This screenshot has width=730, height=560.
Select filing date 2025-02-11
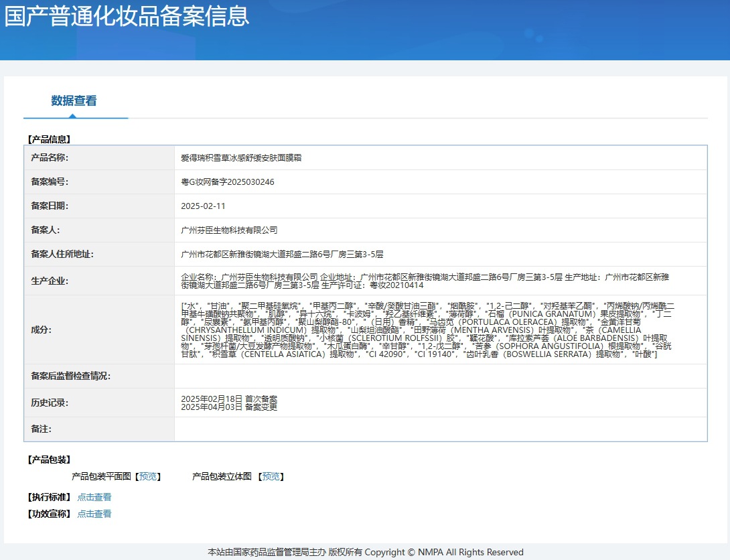pos(203,206)
